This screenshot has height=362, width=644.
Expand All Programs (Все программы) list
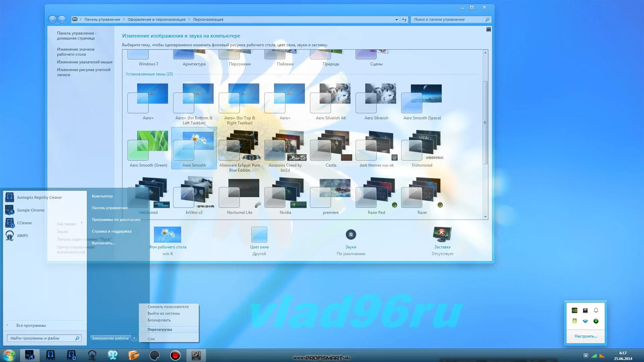click(x=31, y=325)
